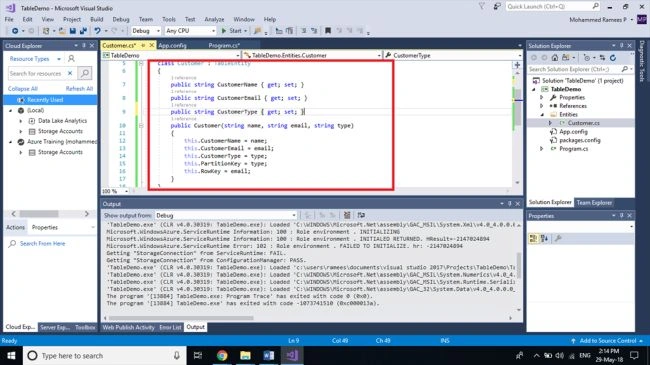Click the Cloud Explorer search magnifier icon
Viewport: 650px width, 365px height.
[x=85, y=73]
